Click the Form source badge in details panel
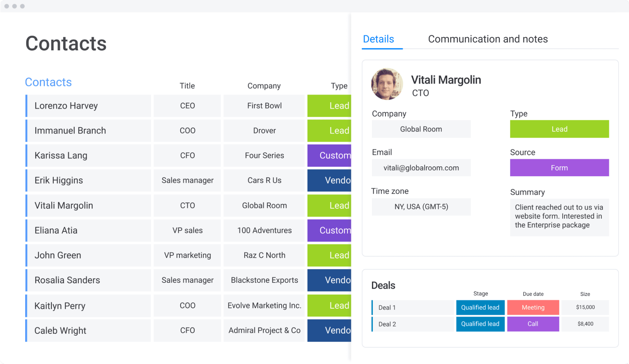The height and width of the screenshot is (364, 629). pos(559,168)
